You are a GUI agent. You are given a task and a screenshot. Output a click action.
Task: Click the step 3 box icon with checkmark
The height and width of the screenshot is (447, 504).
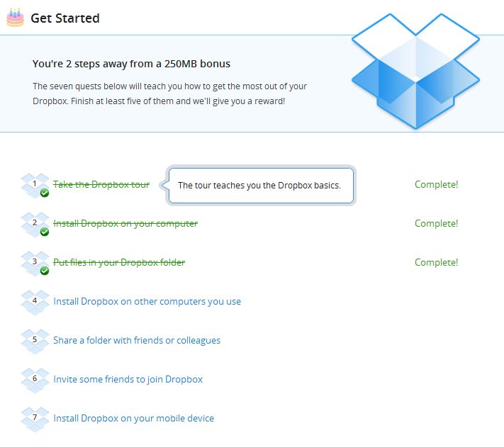(x=35, y=264)
